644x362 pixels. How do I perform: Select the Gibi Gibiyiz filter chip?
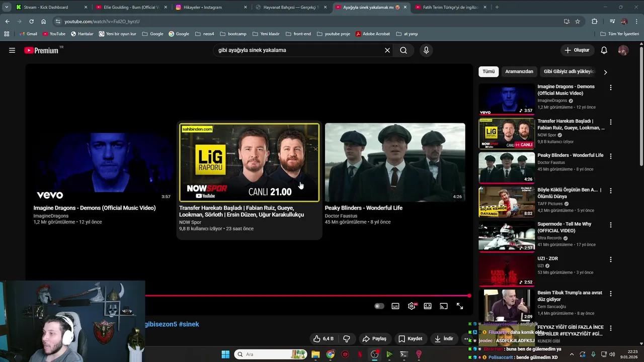569,71
